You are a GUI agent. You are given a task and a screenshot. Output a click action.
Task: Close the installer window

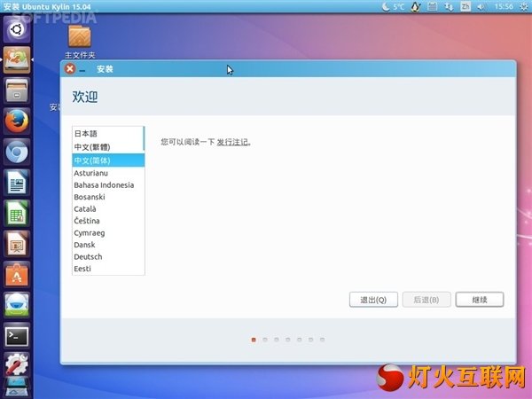click(70, 69)
